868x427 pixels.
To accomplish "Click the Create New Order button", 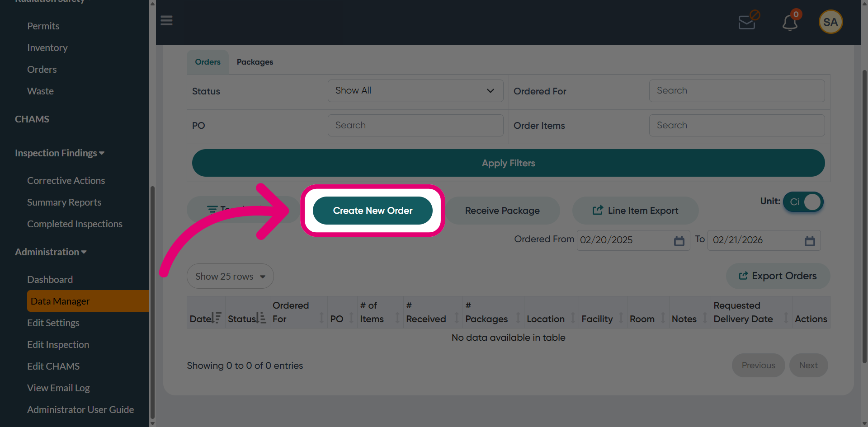I will 373,211.
